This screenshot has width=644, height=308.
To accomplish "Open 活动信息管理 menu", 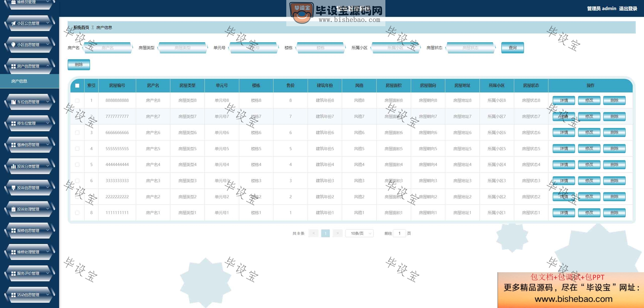I will click(30, 295).
